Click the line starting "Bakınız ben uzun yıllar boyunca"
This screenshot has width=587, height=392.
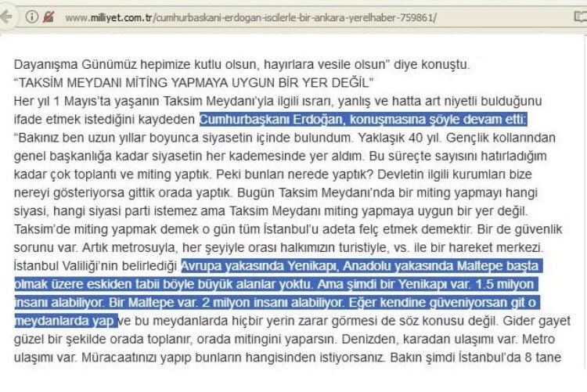tap(285, 138)
